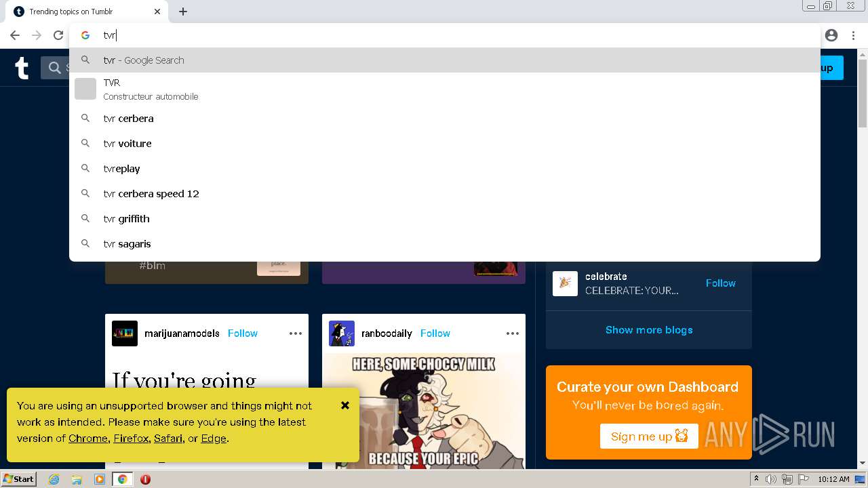Open the Safari link in the notice

[168, 439]
